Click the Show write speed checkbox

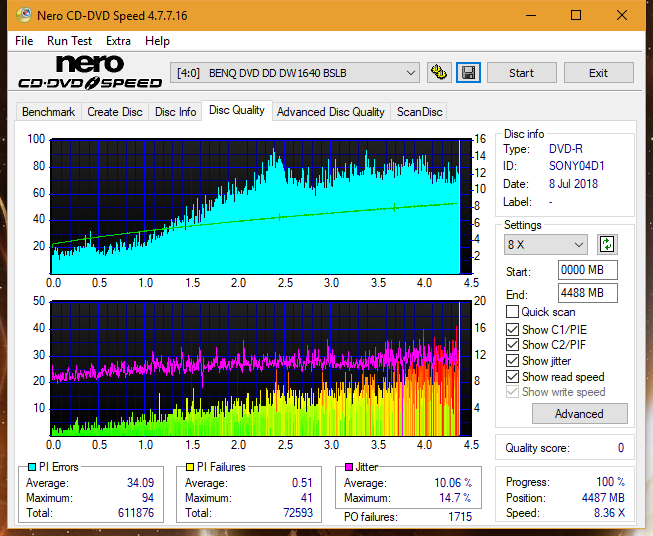[x=512, y=392]
